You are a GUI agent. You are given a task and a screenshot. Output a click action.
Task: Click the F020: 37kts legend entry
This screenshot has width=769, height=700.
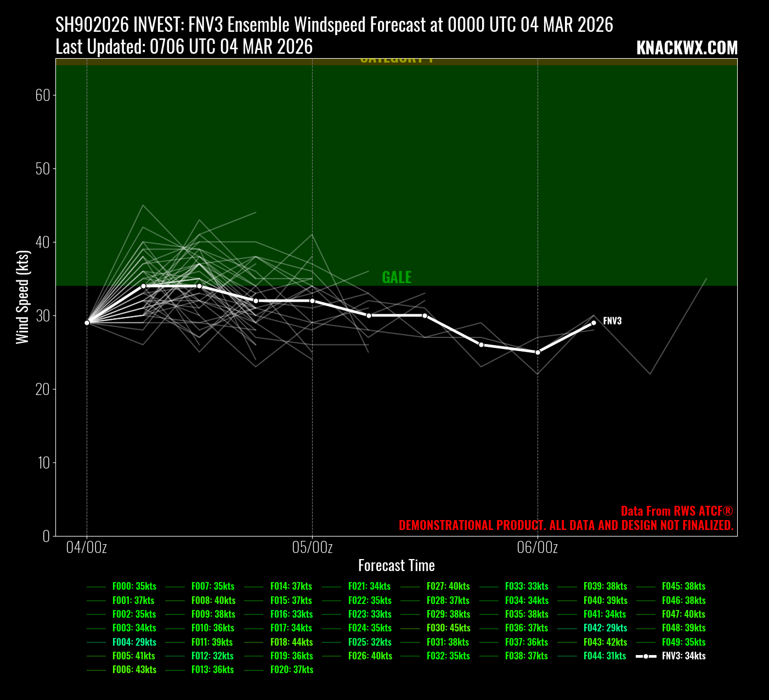point(291,670)
